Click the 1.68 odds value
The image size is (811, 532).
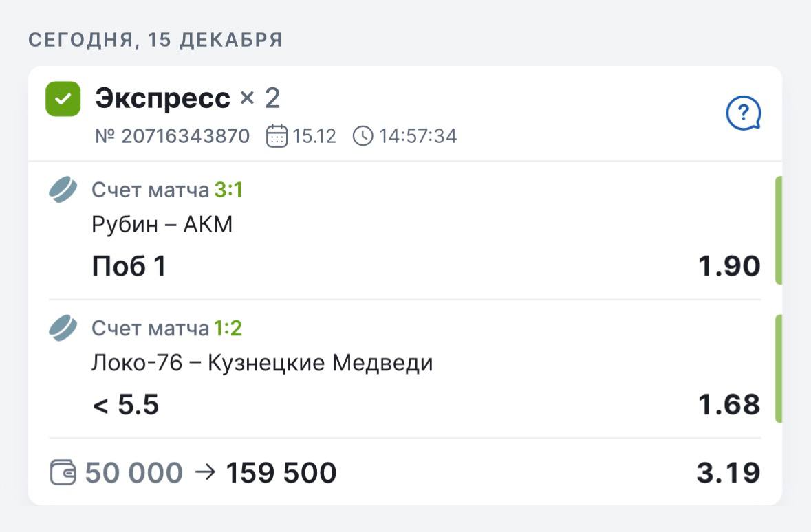coord(729,405)
